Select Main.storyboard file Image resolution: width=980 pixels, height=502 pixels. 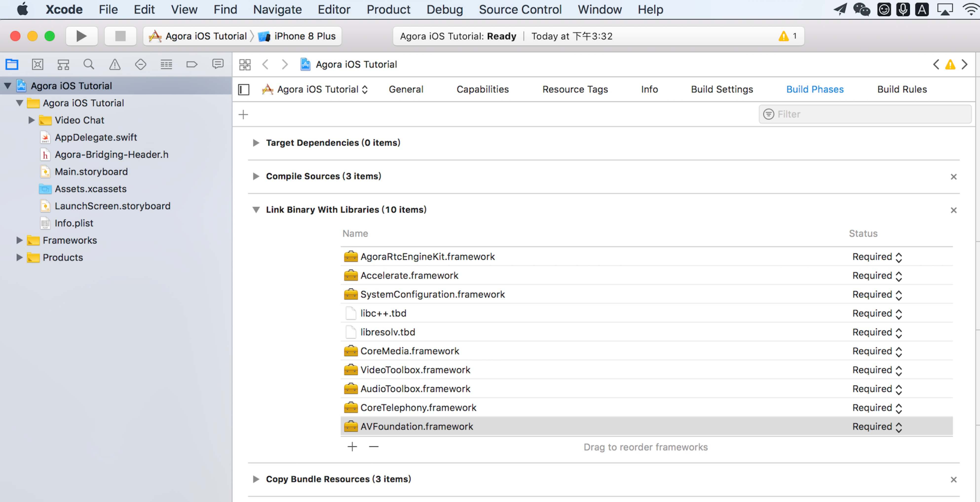coord(91,172)
